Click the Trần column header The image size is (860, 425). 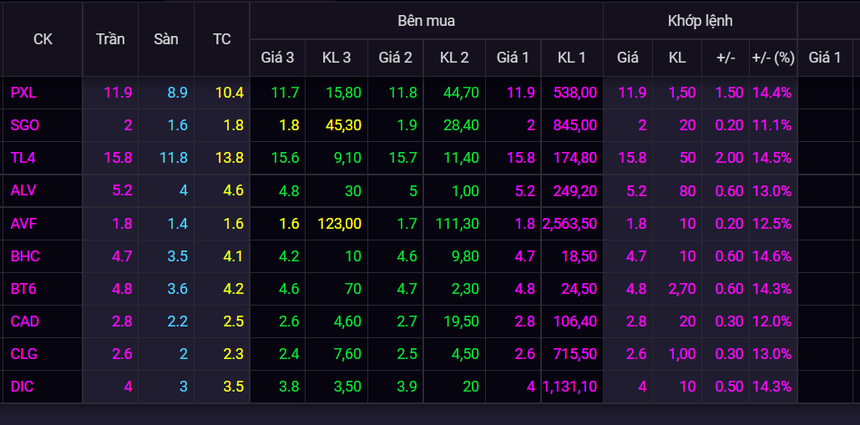click(x=111, y=39)
